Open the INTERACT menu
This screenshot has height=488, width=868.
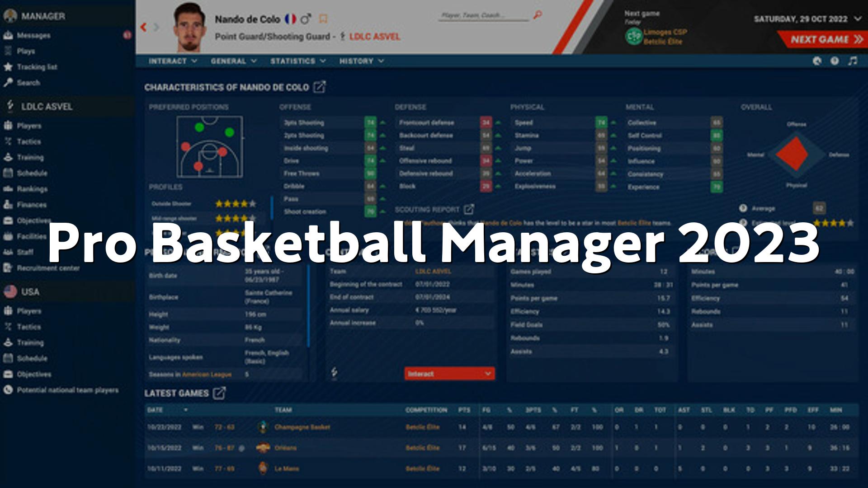(x=173, y=61)
